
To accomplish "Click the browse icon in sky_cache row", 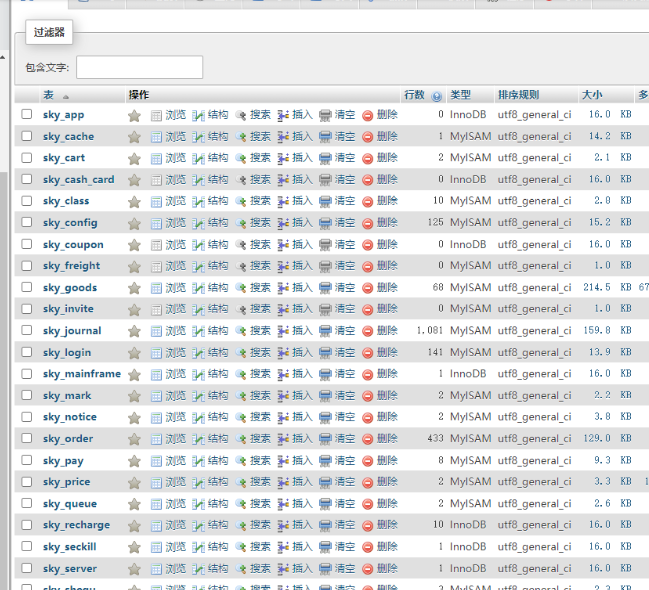I will point(156,137).
